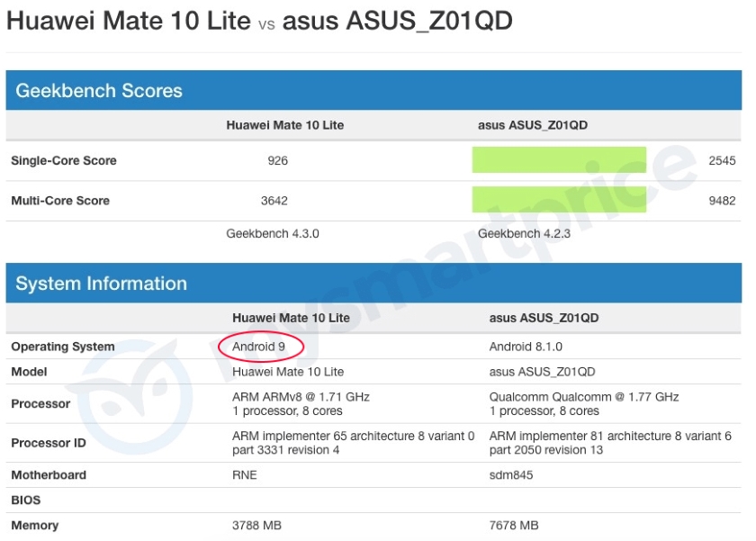Image resolution: width=756 pixels, height=541 pixels.
Task: Click the Geekbench 4.2.3 version text
Action: 524,234
